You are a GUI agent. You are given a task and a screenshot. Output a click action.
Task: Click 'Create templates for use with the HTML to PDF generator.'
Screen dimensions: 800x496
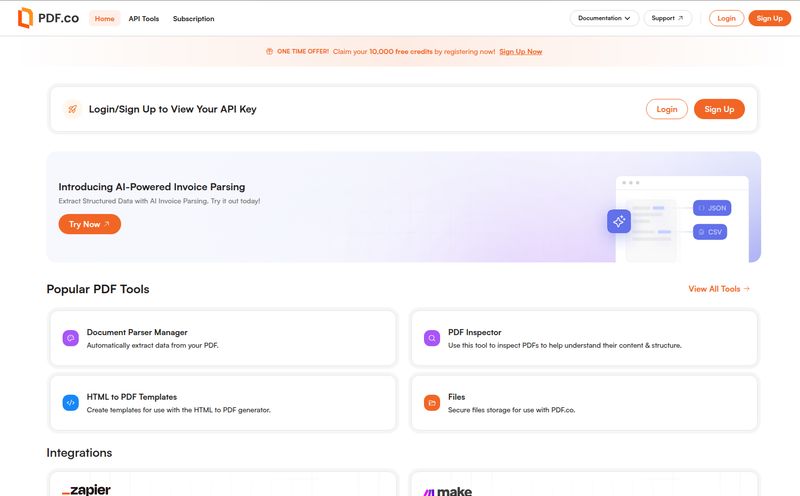[x=179, y=410]
